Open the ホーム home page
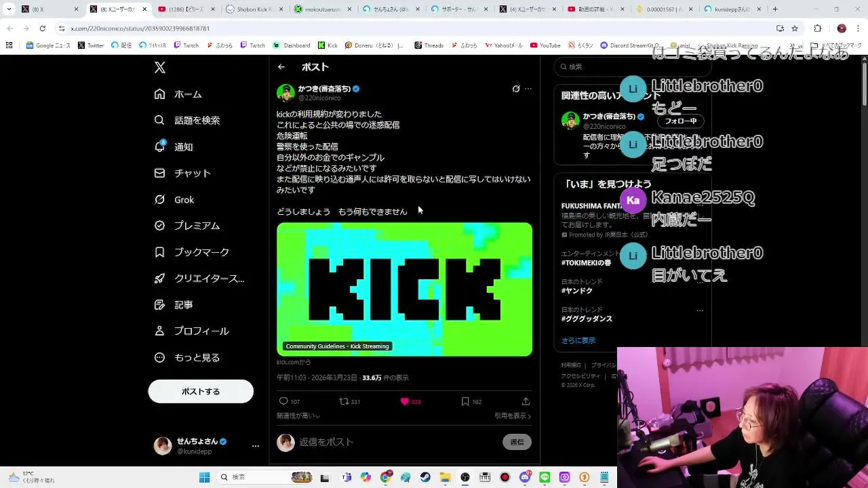The image size is (868, 488). point(178,94)
